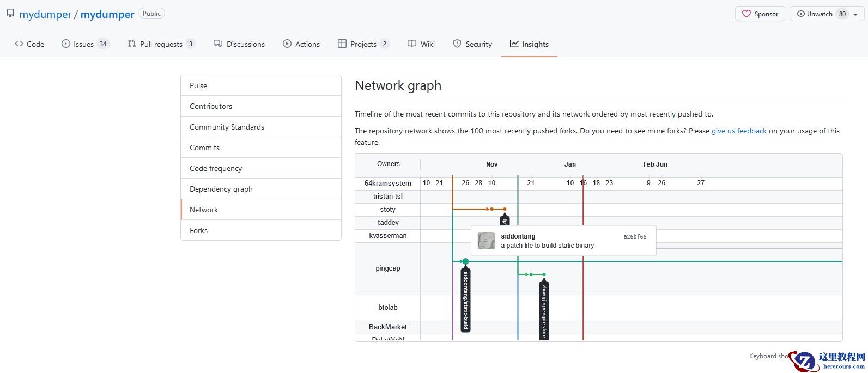
Task: Click the heart icon on the Sponsor button
Action: [x=746, y=14]
